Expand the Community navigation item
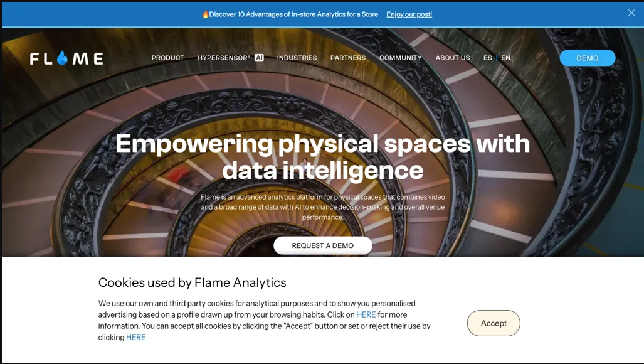Viewport: 644px width, 364px height. click(400, 58)
